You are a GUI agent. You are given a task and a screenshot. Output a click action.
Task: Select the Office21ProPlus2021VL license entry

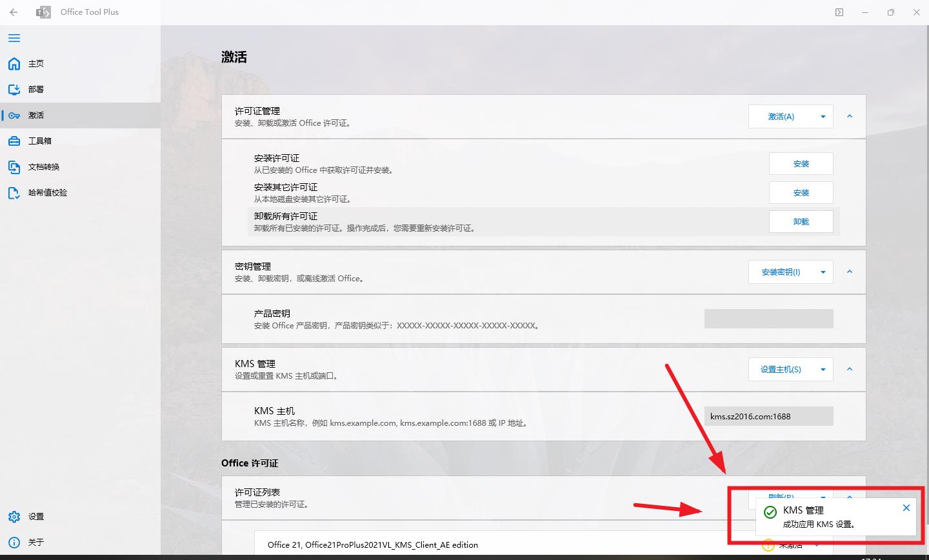coord(373,545)
